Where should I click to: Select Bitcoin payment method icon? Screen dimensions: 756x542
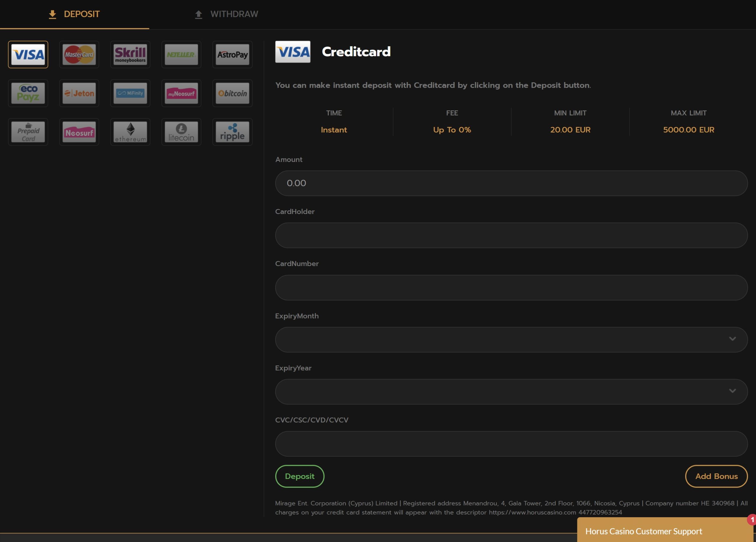(232, 93)
